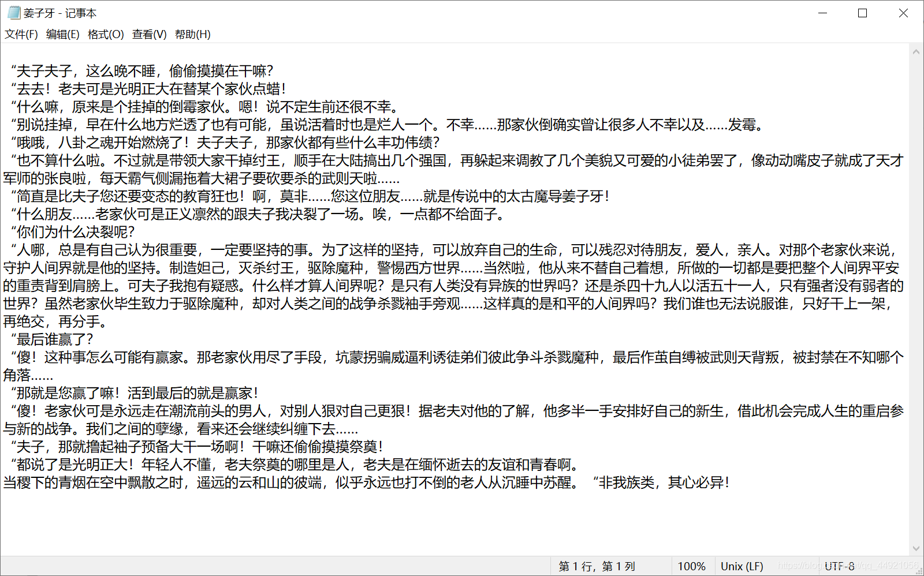Click in the line 的重责背到肩膀上
This screenshot has height=576, width=924.
(x=453, y=286)
